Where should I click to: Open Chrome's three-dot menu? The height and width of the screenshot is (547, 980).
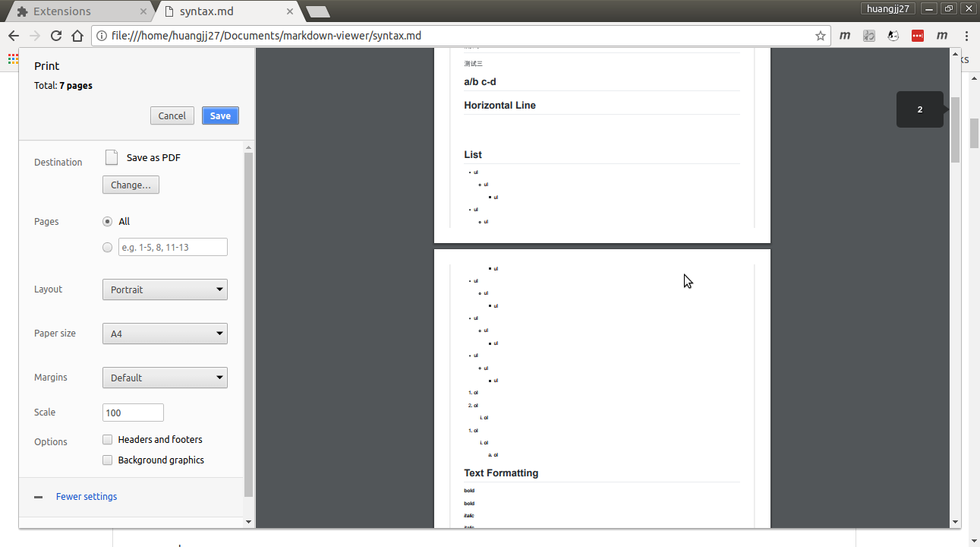point(966,36)
